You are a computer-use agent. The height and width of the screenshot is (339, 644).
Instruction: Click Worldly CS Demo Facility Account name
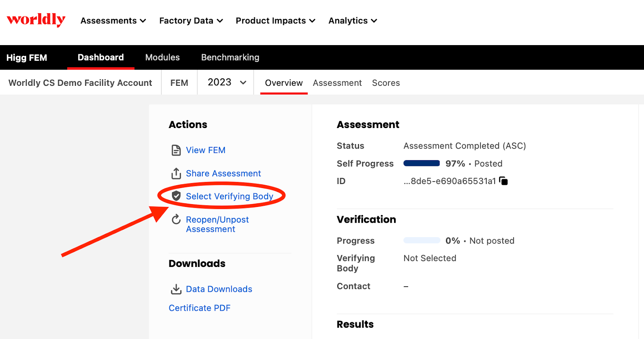point(80,83)
